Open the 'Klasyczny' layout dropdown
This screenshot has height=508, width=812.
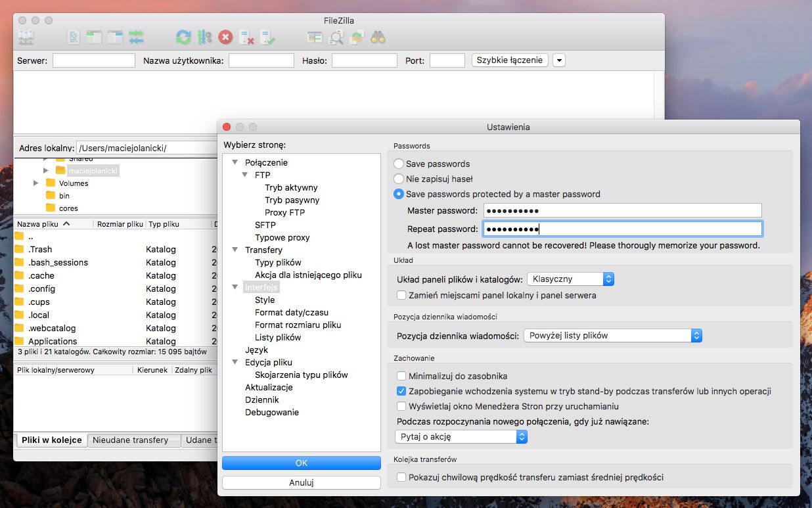570,279
